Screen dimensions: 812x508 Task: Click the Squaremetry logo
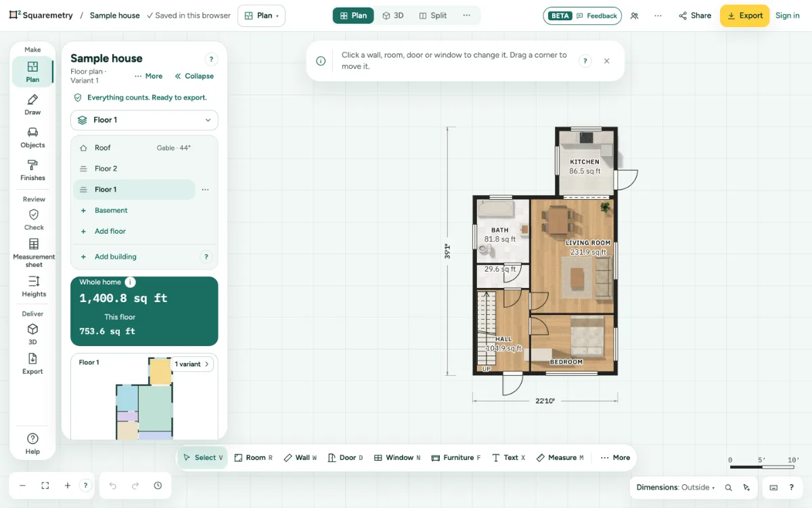point(41,16)
